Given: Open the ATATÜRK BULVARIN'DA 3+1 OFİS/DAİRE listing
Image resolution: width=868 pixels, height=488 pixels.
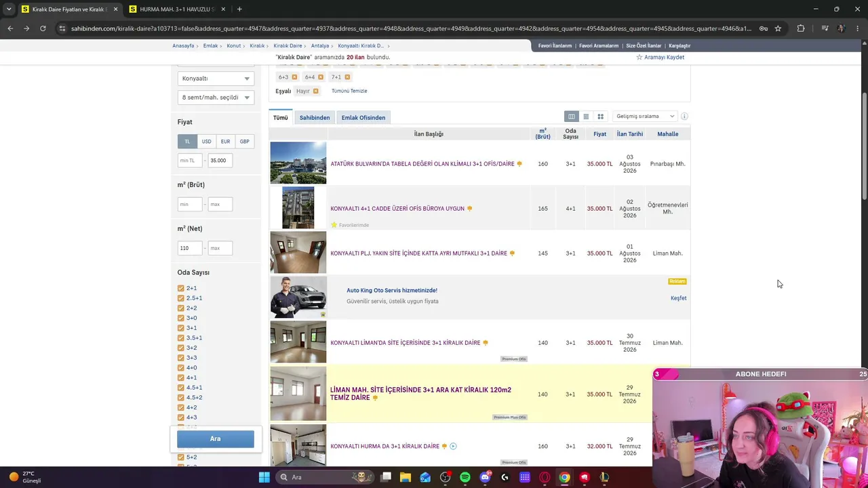Looking at the screenshot, I should (422, 164).
